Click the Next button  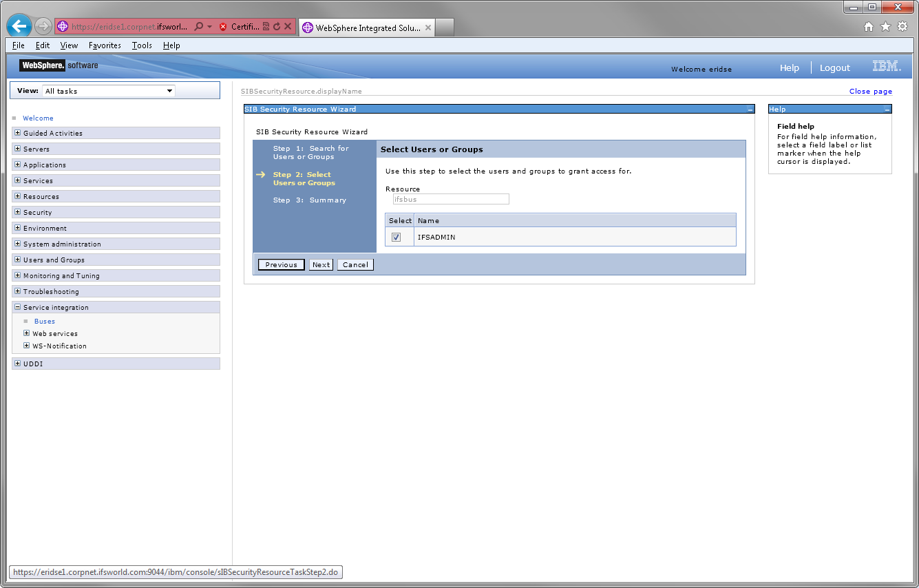pos(321,264)
